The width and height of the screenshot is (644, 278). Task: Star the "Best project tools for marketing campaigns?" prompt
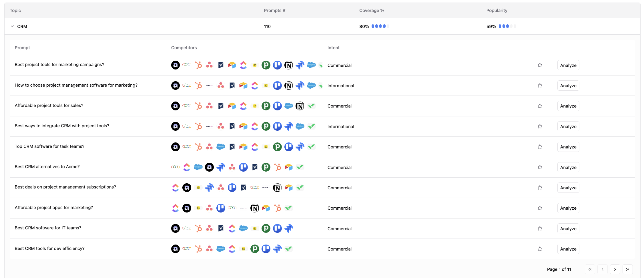540,65
